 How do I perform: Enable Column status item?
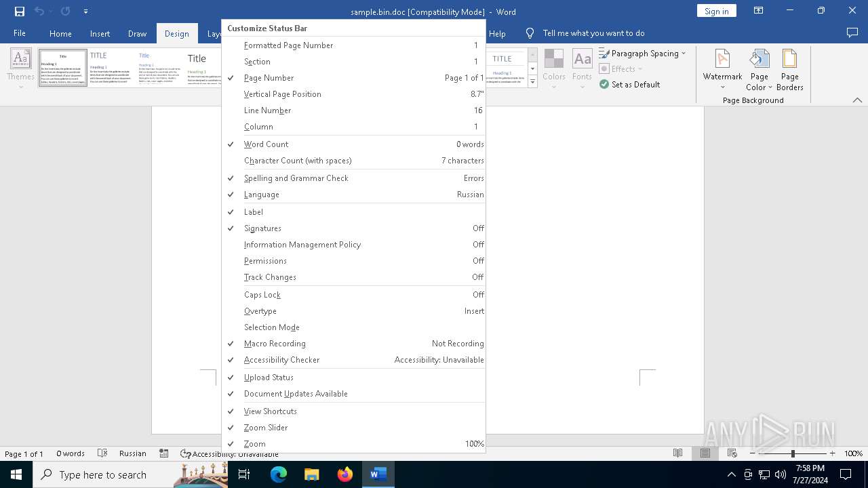[353, 127]
